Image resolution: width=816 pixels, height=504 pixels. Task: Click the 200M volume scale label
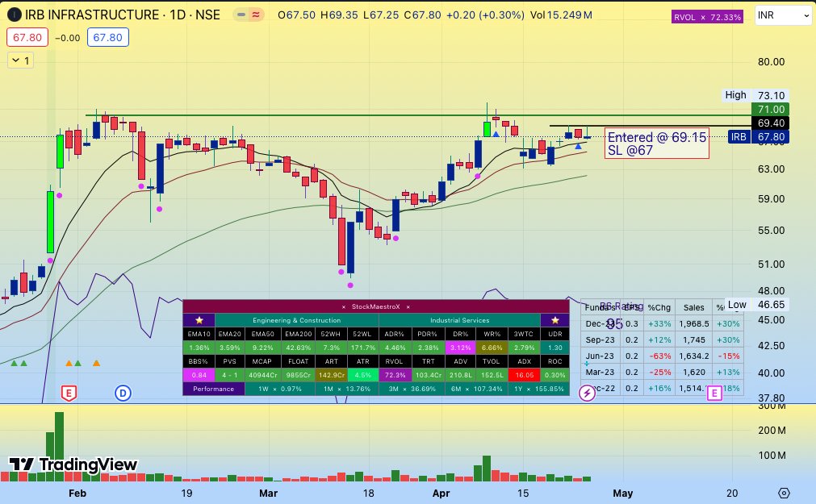click(x=772, y=430)
